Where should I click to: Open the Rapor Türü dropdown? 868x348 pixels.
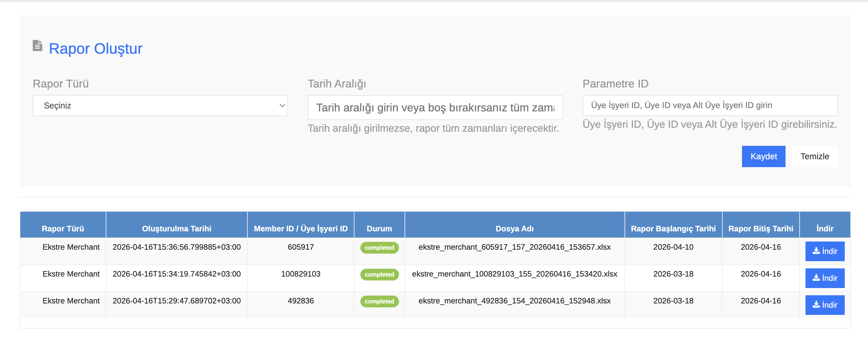160,106
